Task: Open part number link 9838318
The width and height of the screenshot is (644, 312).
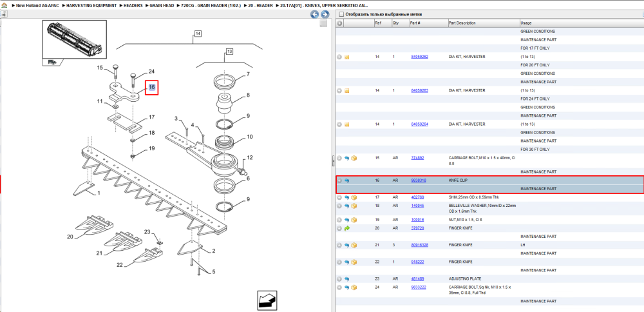Action: (419, 180)
